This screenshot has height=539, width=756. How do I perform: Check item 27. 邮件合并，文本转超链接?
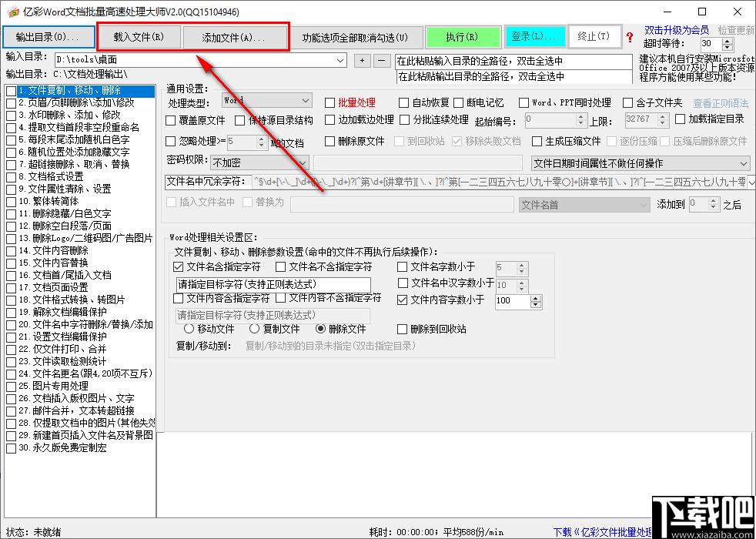point(11,410)
